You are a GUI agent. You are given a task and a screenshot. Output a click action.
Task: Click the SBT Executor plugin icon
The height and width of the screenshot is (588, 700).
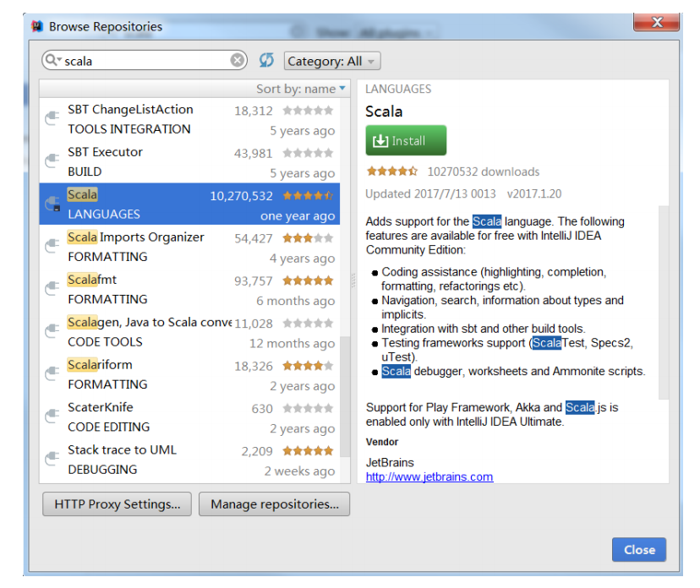(52, 161)
